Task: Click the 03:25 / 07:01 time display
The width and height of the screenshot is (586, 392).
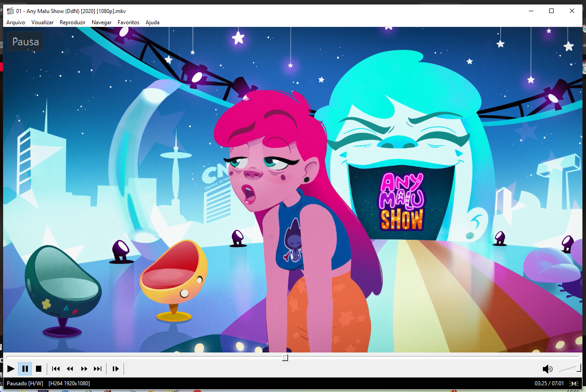Action: 550,383
